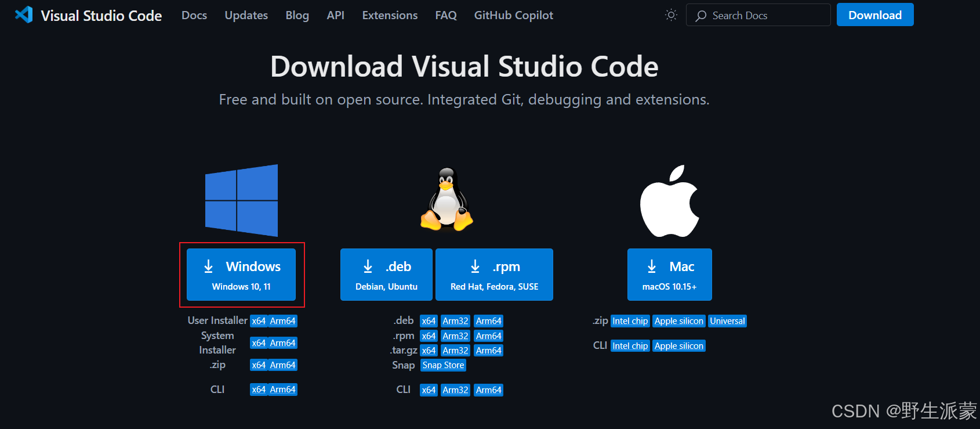This screenshot has width=980, height=429.
Task: Select Linux .deb x64 link
Action: click(x=429, y=321)
